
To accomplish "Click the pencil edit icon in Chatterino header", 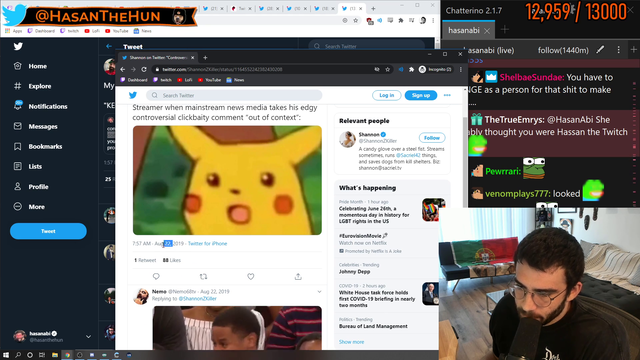I will (600, 50).
